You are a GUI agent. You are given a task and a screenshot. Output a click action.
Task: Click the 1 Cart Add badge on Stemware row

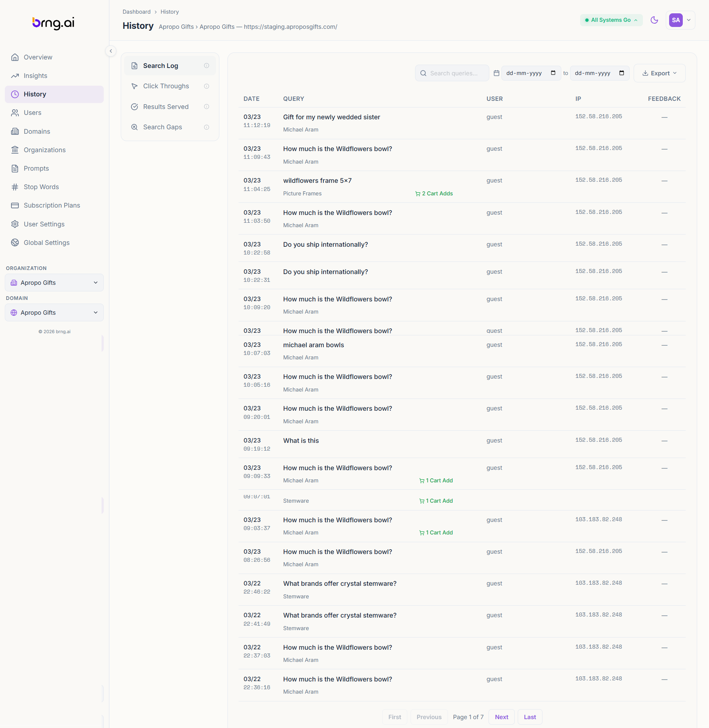pos(436,501)
